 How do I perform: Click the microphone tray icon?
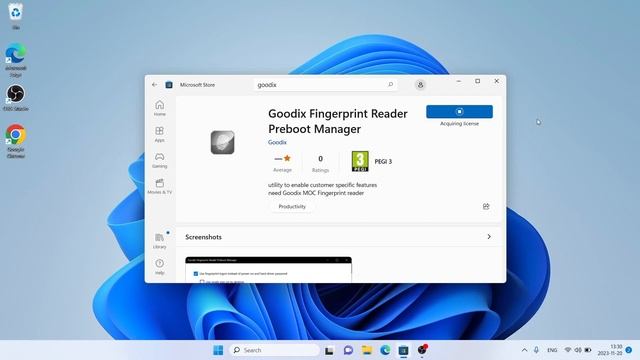[536, 350]
